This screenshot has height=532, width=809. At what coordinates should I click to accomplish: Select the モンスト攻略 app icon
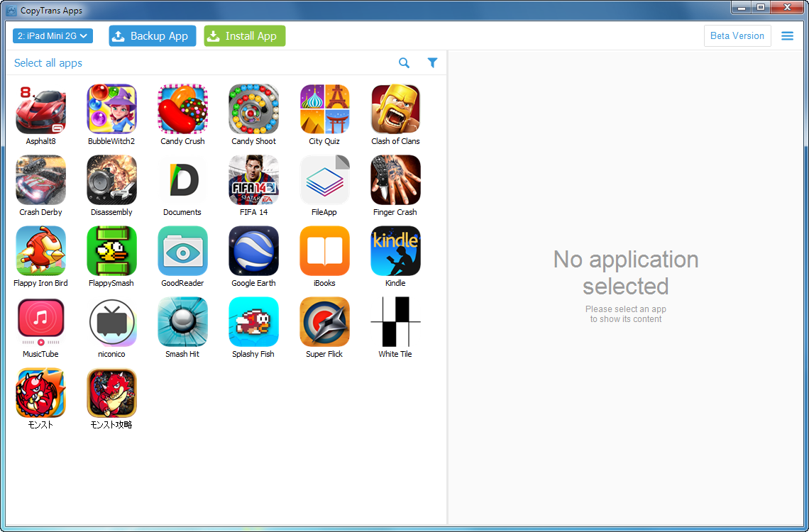[x=111, y=393]
